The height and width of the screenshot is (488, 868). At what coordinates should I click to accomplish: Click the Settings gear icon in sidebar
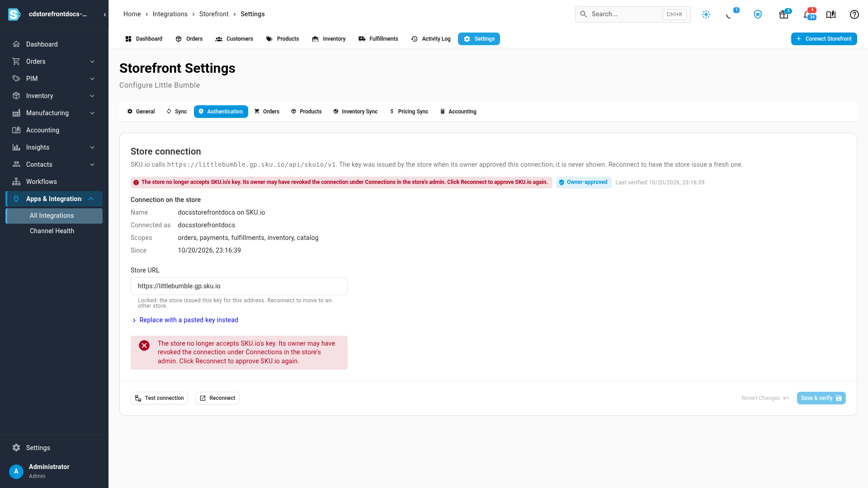[x=16, y=448]
